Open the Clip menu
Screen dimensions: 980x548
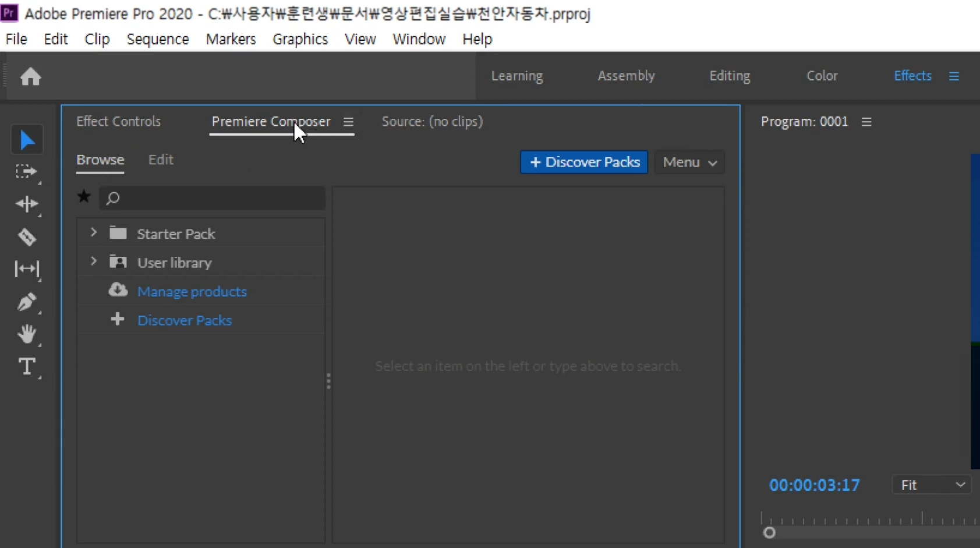click(97, 39)
